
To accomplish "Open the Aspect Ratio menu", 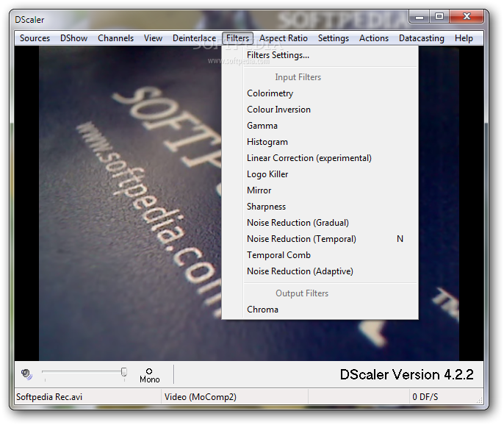I will tap(284, 38).
